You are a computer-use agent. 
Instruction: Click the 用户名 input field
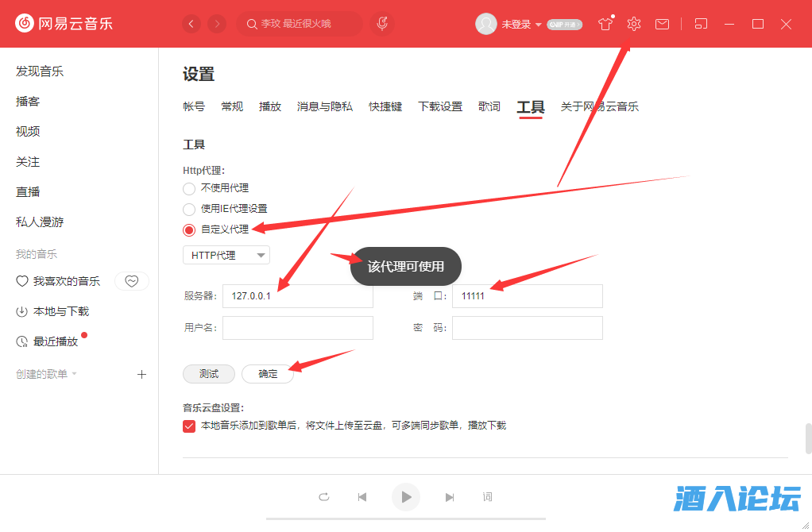(x=298, y=328)
